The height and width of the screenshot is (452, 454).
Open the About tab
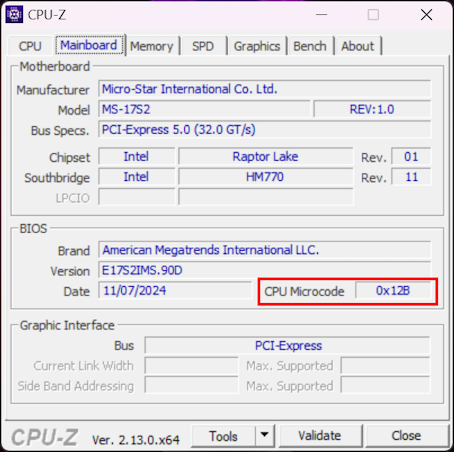(358, 46)
